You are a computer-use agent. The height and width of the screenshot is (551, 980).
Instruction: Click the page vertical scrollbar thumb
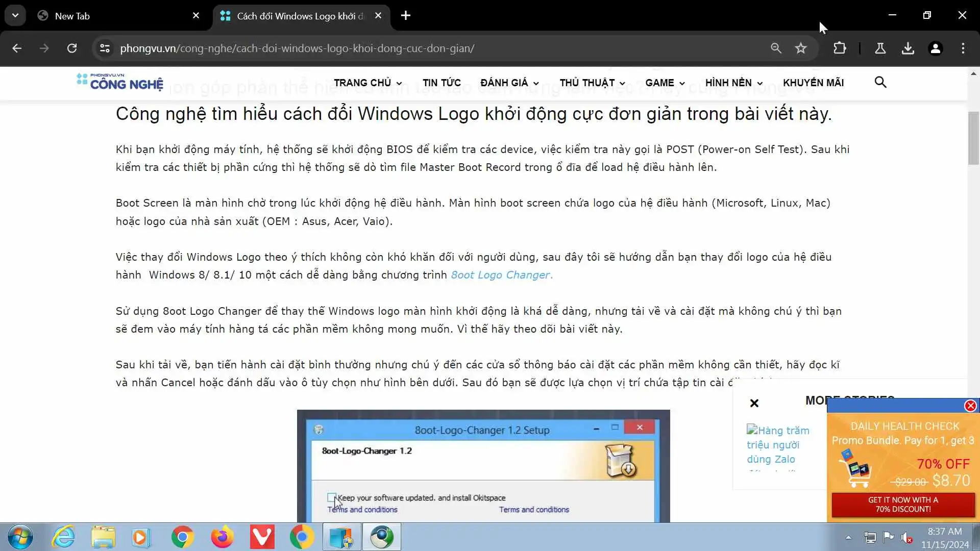point(973,138)
